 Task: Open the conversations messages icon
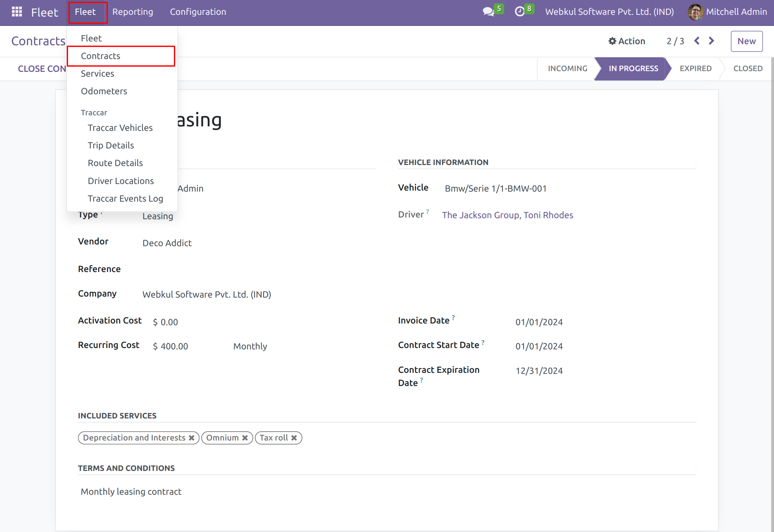tap(488, 12)
